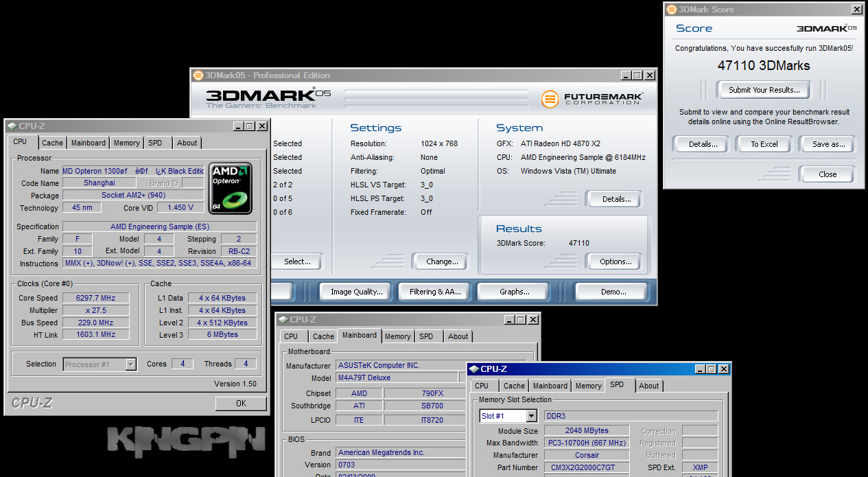Open Memory tab in Mainboard CPU-Z window

coord(398,336)
